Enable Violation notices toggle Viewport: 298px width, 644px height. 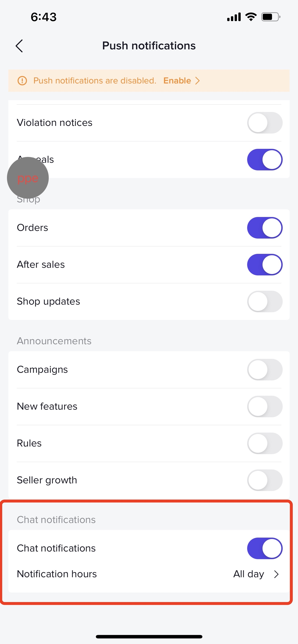pos(265,123)
